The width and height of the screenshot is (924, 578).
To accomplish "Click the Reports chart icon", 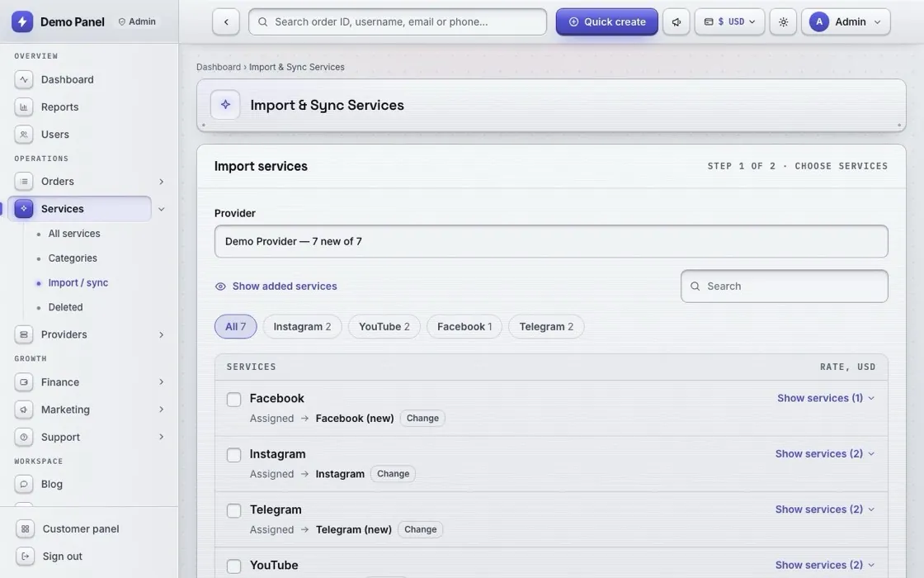I will click(24, 107).
